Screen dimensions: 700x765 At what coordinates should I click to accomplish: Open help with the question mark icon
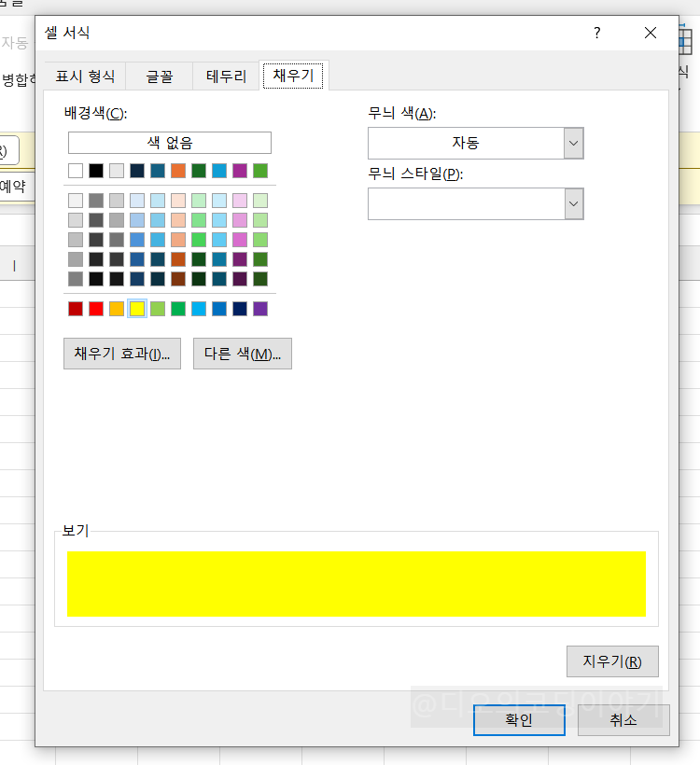(x=596, y=33)
